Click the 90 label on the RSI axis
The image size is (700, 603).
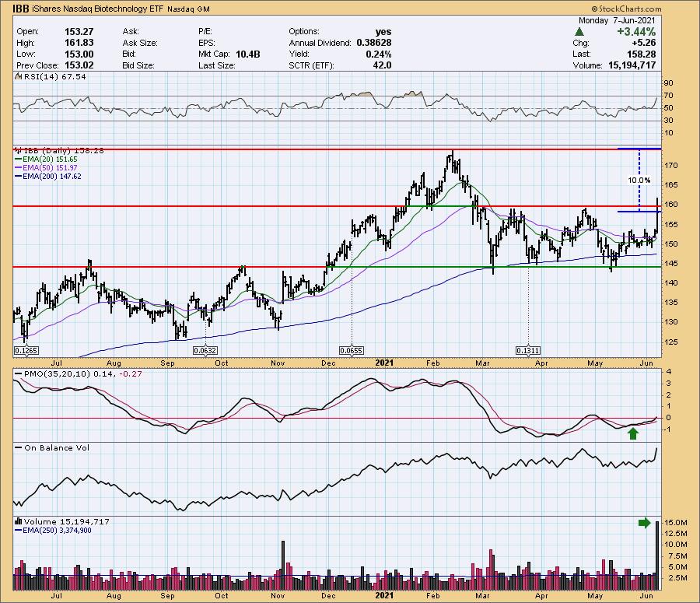[669, 83]
